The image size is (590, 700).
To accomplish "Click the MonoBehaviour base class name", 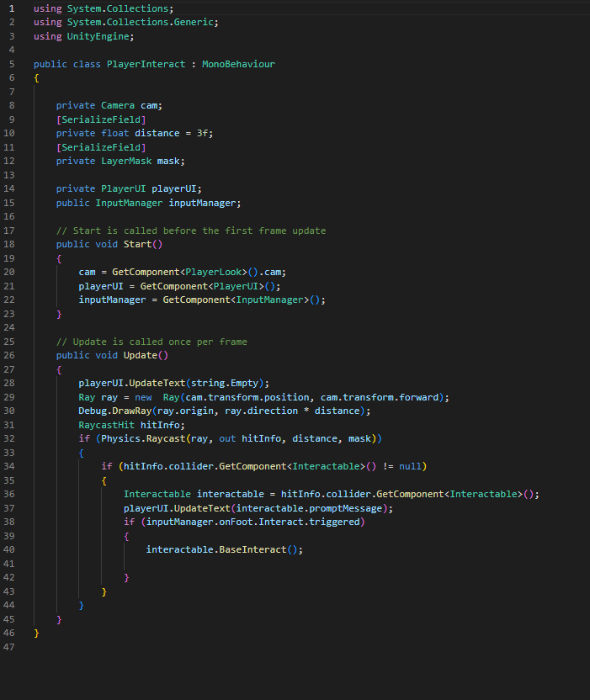I will [238, 64].
